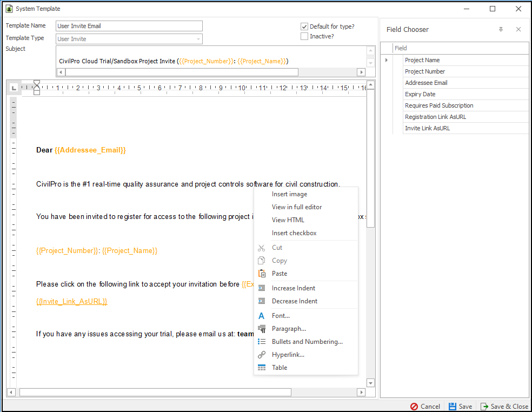The image size is (532, 412).
Task: Click the ruler tab alignment selector
Action: point(14,88)
